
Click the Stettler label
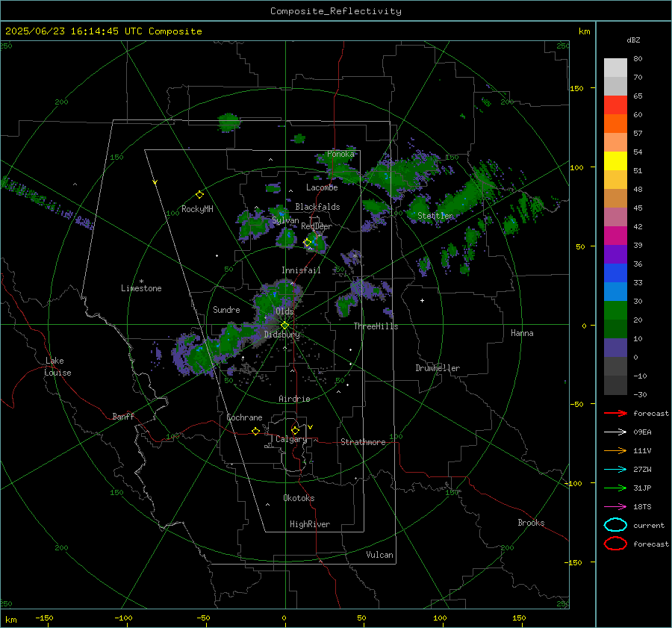point(435,216)
